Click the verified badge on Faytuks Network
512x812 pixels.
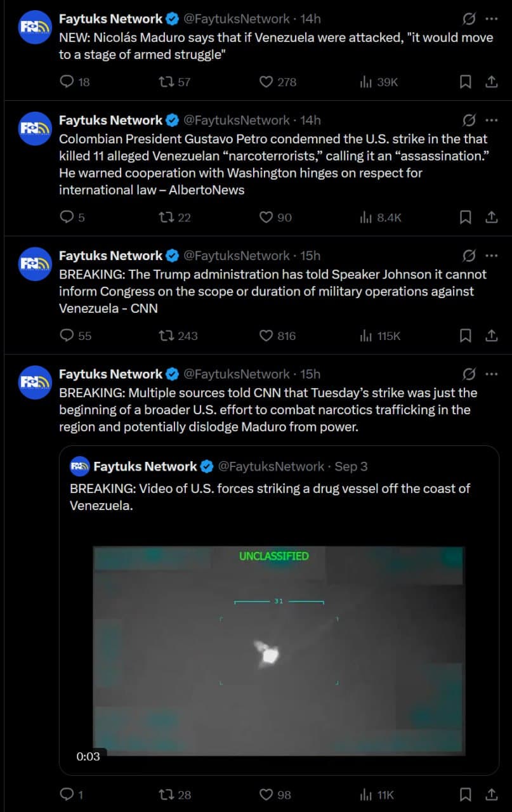tap(171, 18)
